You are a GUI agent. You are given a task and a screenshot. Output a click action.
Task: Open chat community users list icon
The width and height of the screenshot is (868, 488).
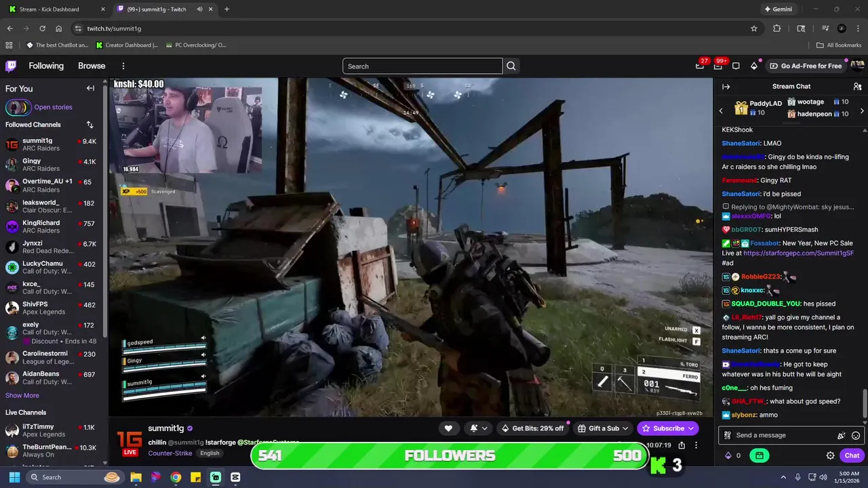(857, 87)
